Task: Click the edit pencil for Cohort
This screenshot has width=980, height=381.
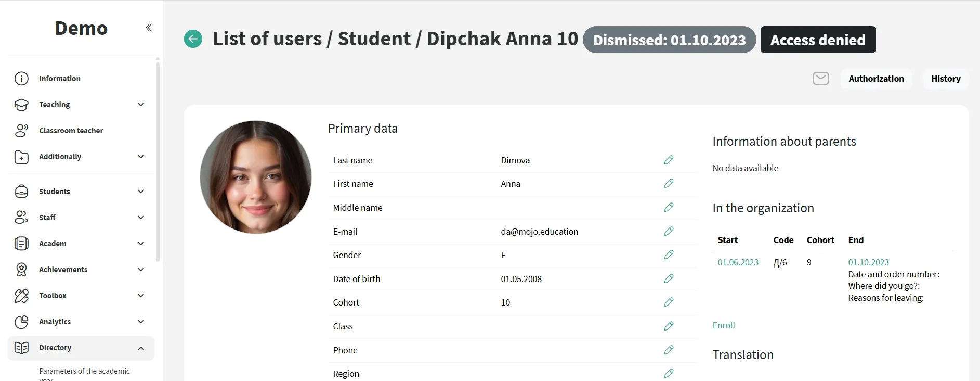Action: (669, 302)
